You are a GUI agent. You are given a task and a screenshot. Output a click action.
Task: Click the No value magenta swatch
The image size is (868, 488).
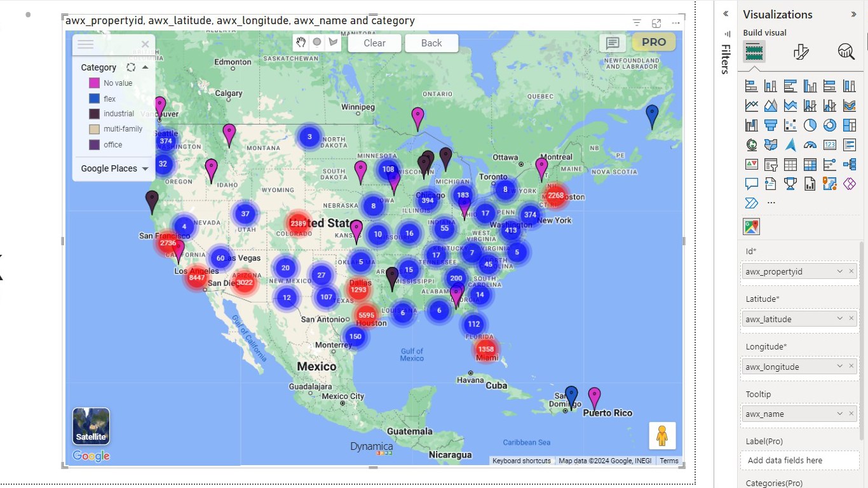click(x=94, y=83)
